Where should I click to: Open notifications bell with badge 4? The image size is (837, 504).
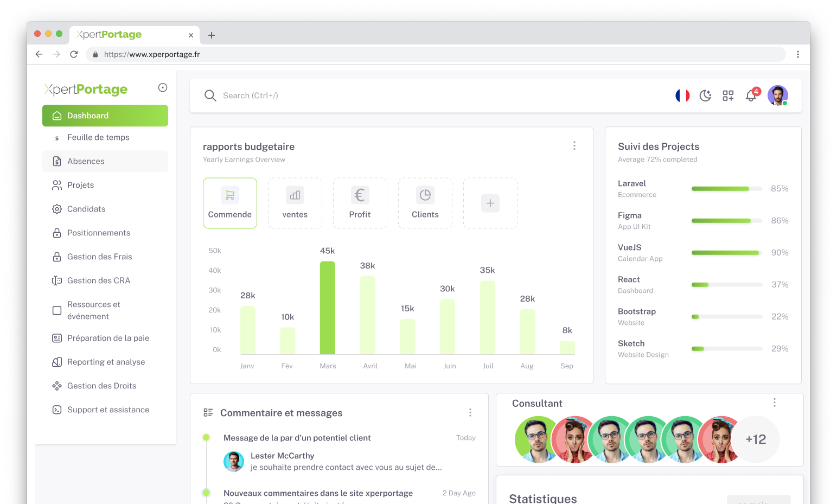pyautogui.click(x=752, y=95)
